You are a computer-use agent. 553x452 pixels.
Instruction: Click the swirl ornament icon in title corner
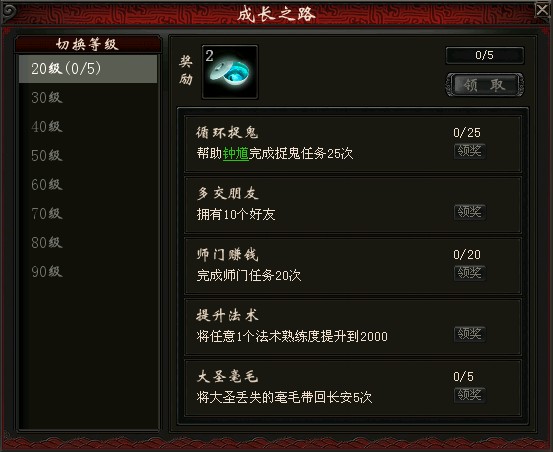(x=8, y=11)
